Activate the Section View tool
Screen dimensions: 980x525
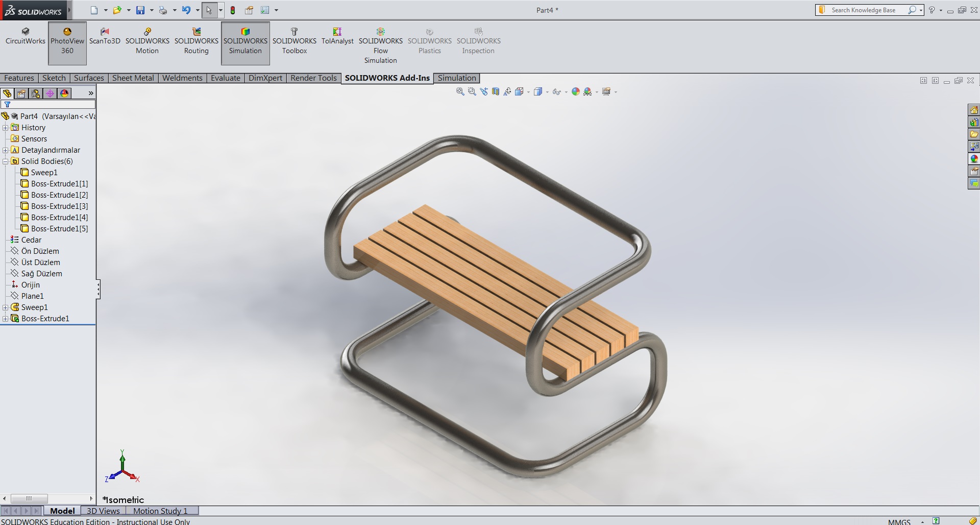pos(496,92)
